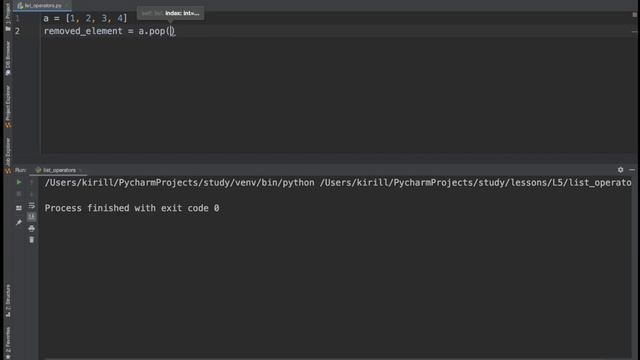This screenshot has width=640, height=360.
Task: Click the 'Run:' label in panel header
Action: click(20, 170)
